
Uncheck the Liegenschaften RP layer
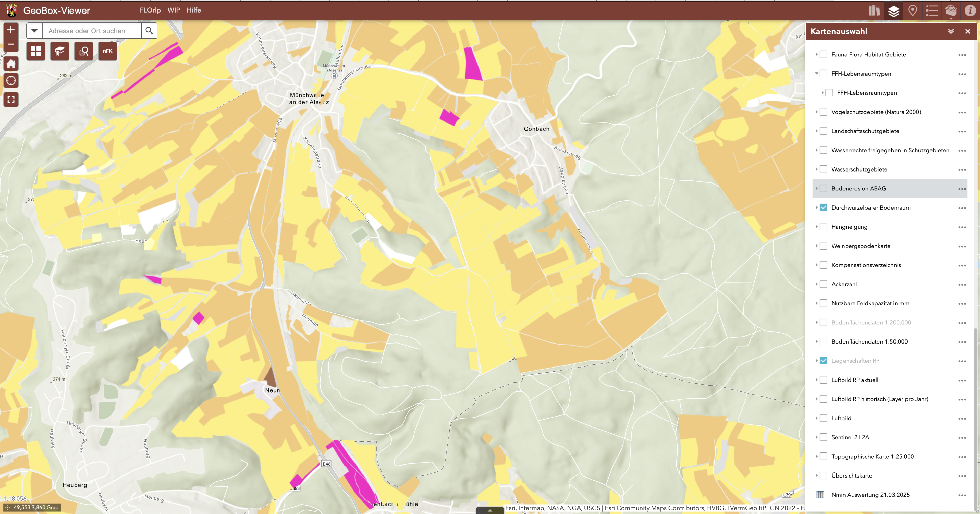[824, 361]
